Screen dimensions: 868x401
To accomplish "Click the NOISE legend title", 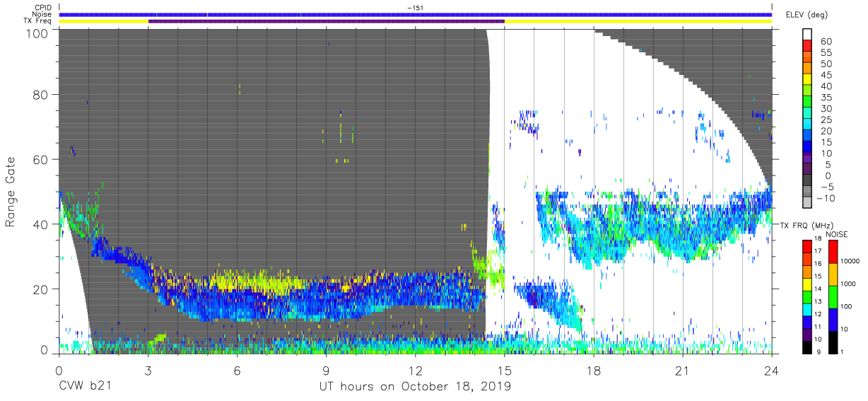I will pyautogui.click(x=838, y=234).
